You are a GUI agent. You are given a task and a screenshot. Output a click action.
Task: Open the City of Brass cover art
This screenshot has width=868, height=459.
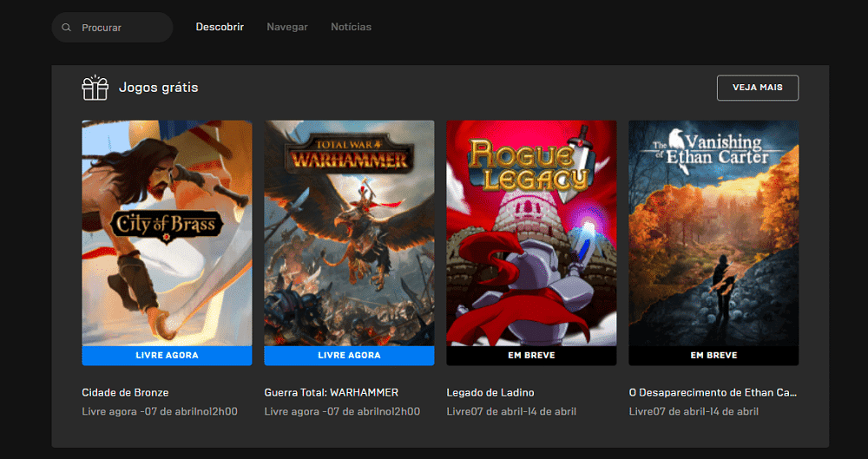(x=168, y=233)
